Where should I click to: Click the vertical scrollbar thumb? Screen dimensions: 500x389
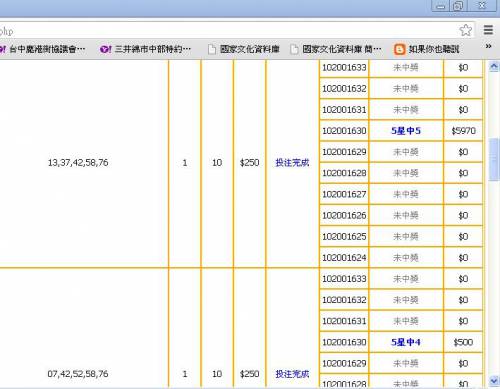[x=494, y=160]
